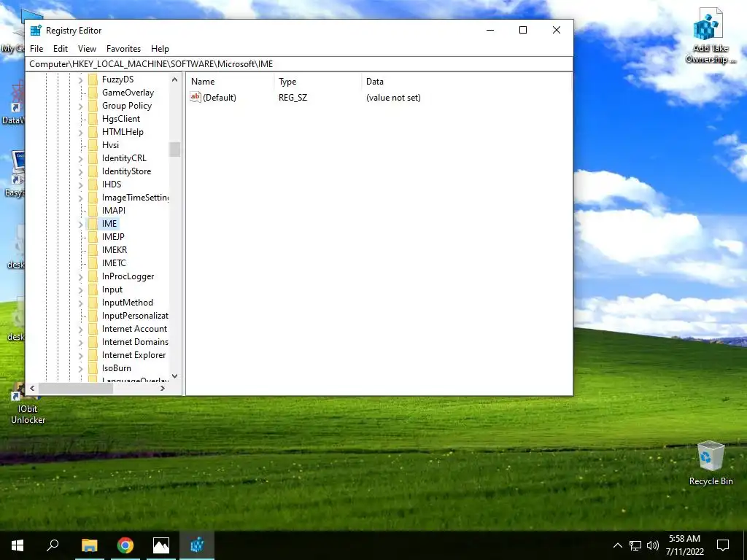This screenshot has width=747, height=560.
Task: Click the REG_SZ type cell
Action: pyautogui.click(x=293, y=98)
